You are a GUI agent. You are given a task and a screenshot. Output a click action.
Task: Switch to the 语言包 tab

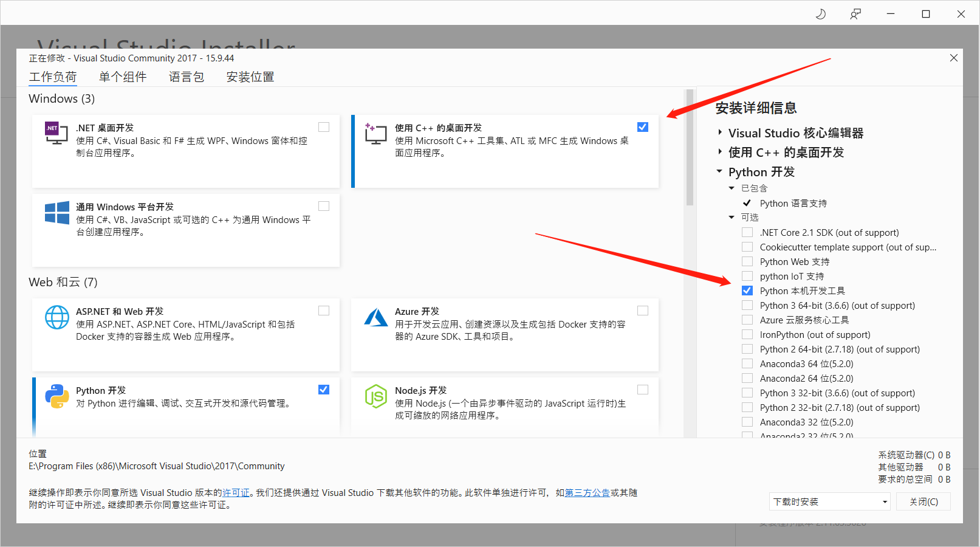187,77
